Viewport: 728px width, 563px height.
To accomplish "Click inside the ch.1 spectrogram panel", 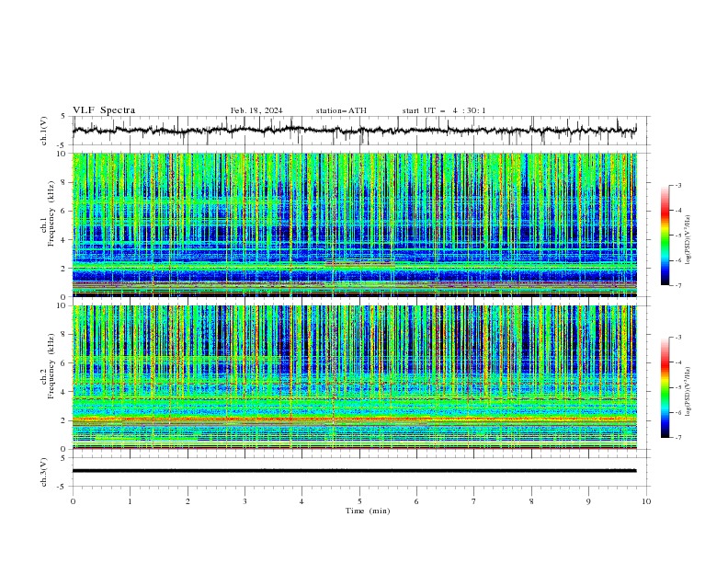I will coord(354,224).
